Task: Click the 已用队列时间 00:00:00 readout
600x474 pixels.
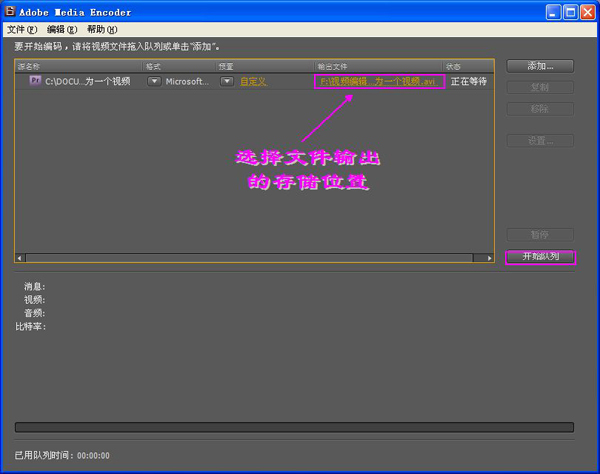Action: click(62, 455)
